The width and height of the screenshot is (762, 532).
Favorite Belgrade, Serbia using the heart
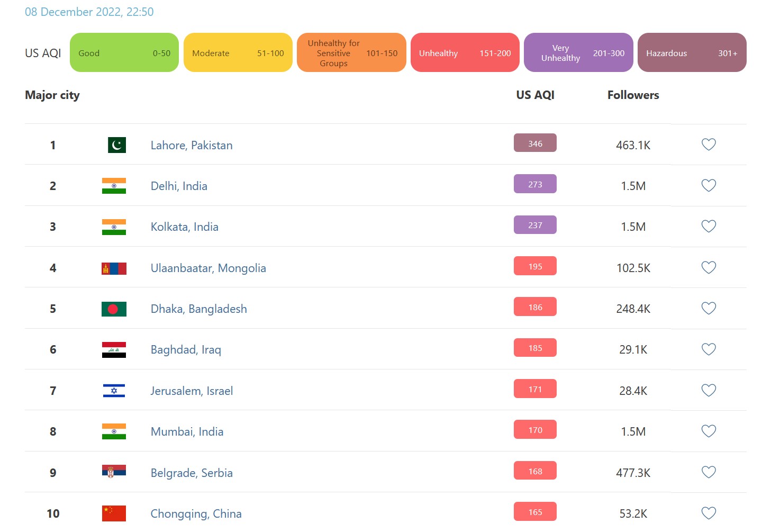(x=709, y=472)
